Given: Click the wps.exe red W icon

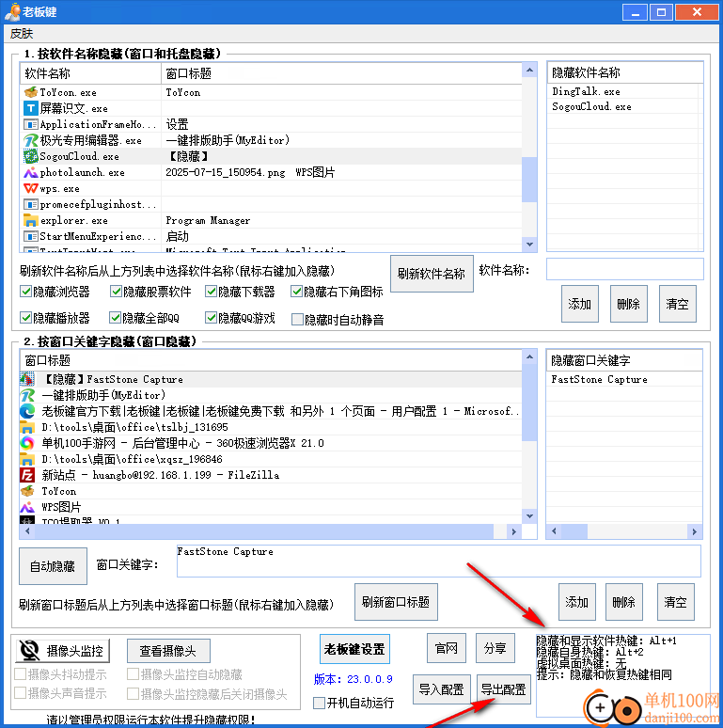Looking at the screenshot, I should click(x=31, y=188).
